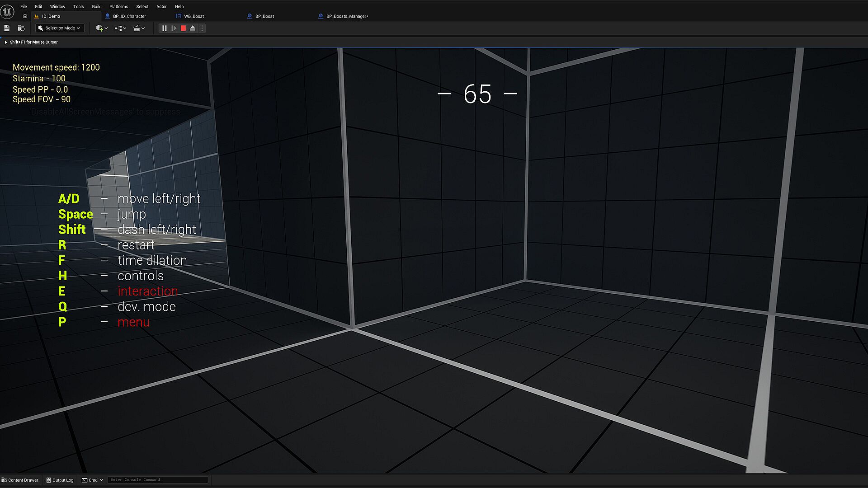Click the Unreal Engine logo icon
The image size is (868, 488).
click(x=7, y=11)
